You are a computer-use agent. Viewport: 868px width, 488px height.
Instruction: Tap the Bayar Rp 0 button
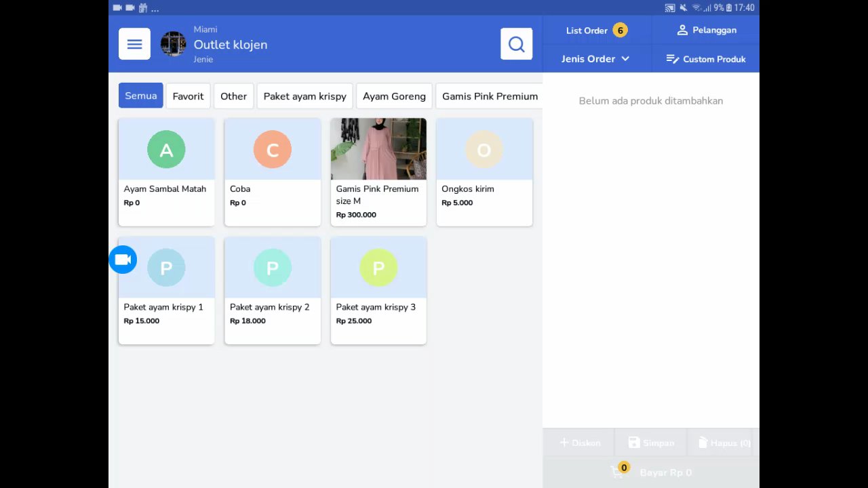pyautogui.click(x=651, y=472)
